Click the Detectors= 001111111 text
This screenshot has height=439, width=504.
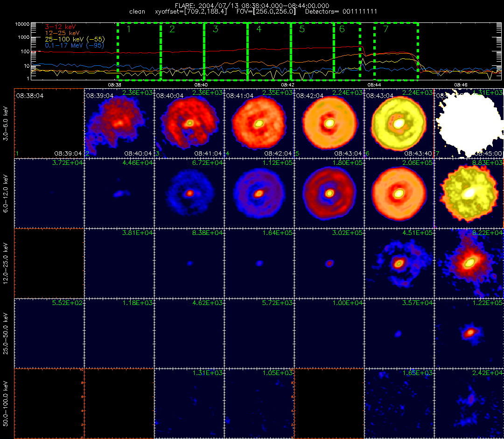(341, 12)
